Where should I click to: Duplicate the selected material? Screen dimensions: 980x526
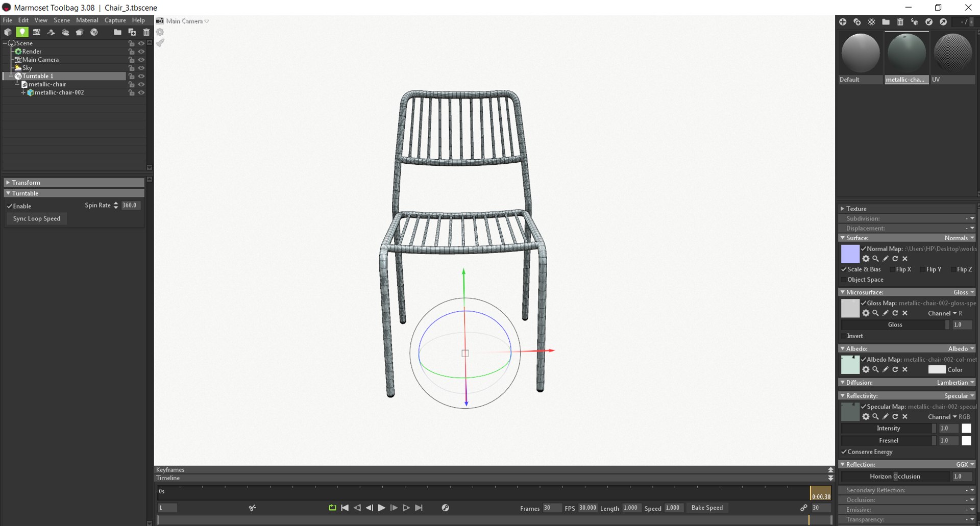tap(857, 22)
